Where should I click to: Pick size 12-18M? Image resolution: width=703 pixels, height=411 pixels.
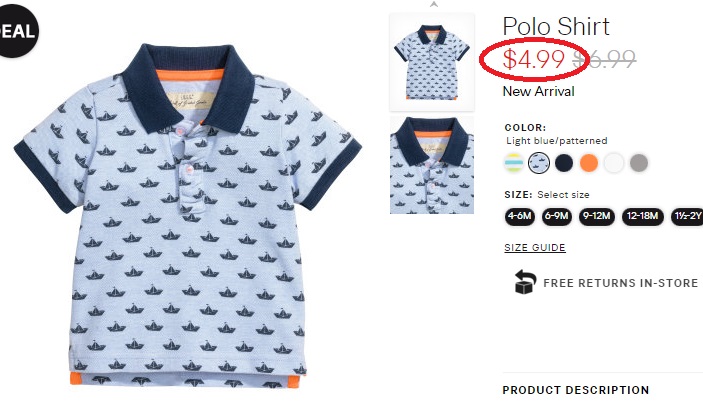point(642,215)
